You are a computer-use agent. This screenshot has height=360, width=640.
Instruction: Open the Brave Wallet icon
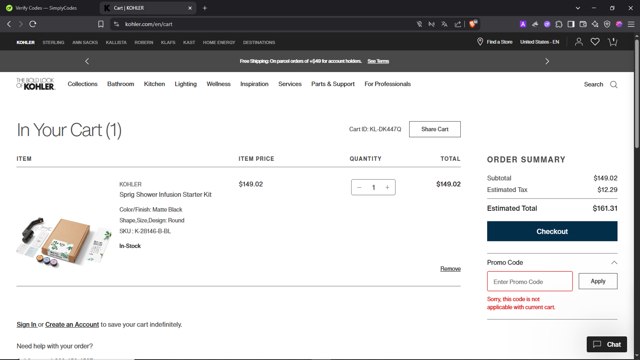coord(583,24)
